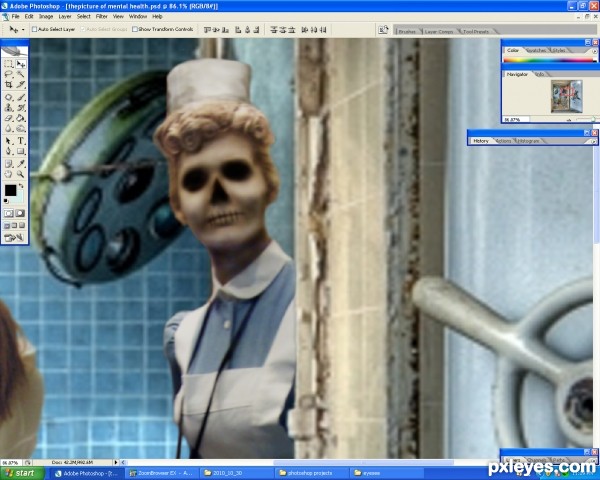This screenshot has height=480, width=600.
Task: Switch to Full Screen with Menu Bar
Action: pyautogui.click(x=15, y=225)
